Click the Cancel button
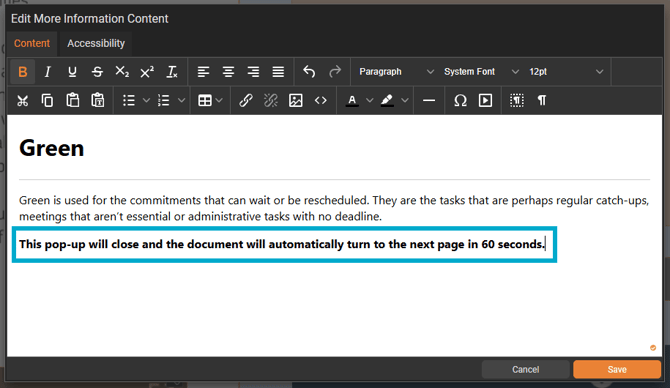 [526, 369]
